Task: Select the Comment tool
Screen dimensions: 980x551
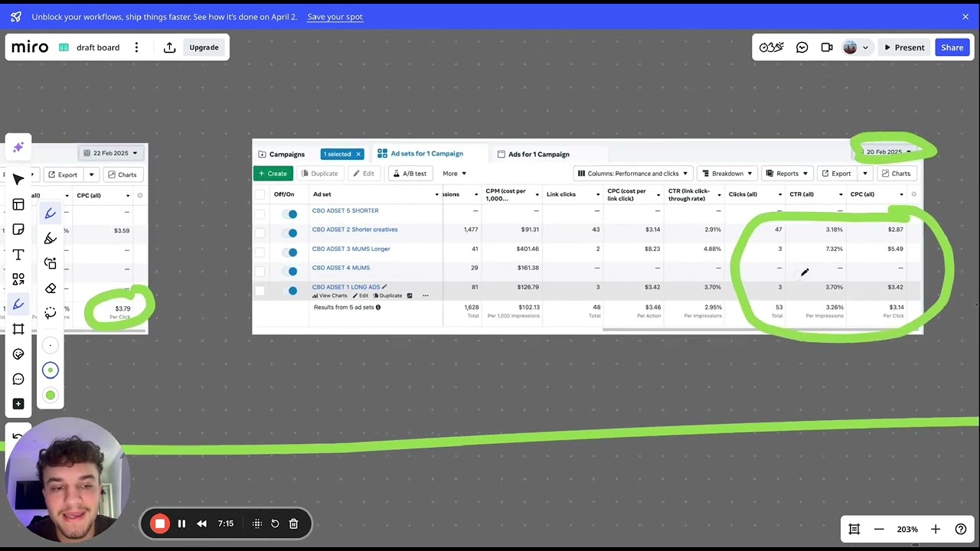Action: tap(18, 379)
